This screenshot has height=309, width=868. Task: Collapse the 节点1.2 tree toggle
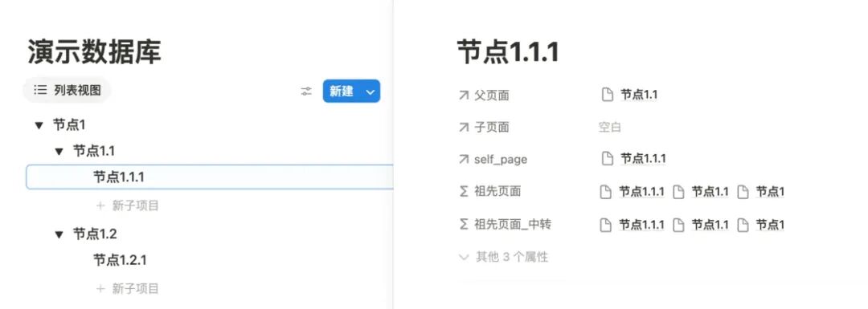(x=59, y=235)
